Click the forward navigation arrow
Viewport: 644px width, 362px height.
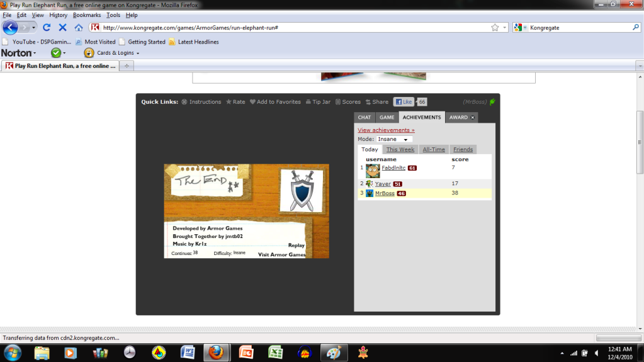pyautogui.click(x=24, y=28)
